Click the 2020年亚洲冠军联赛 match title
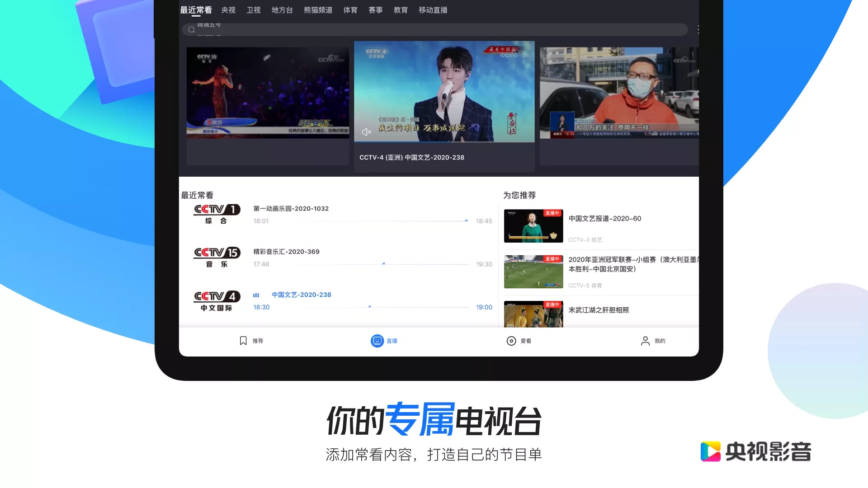This screenshot has width=868, height=488. click(x=633, y=264)
